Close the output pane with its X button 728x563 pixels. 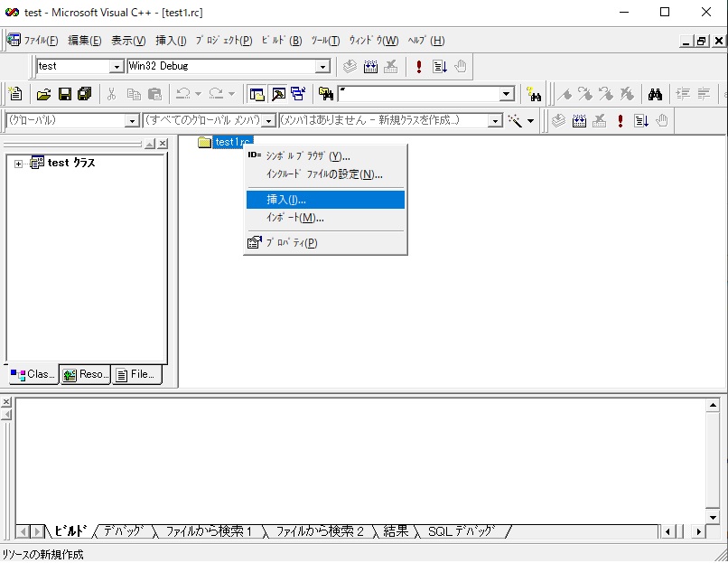pos(6,402)
